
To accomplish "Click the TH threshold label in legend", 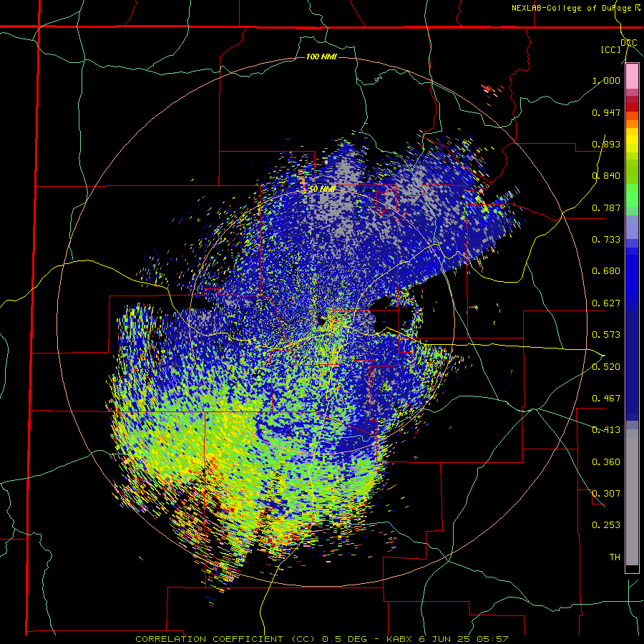I will click(x=615, y=557).
